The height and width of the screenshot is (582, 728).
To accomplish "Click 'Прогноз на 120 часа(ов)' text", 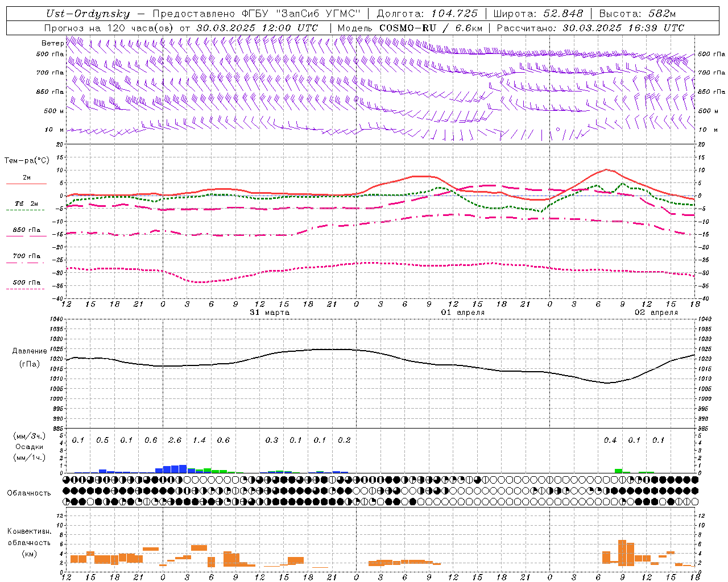I will pos(109,28).
